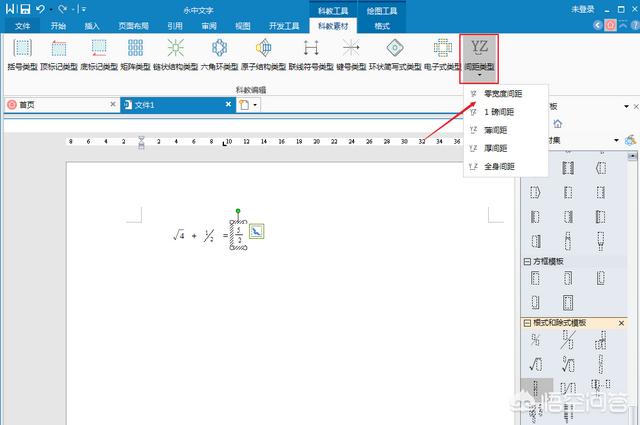This screenshot has height=425, width=640.
Task: Open the new document dropdown arrow
Action: point(256,105)
